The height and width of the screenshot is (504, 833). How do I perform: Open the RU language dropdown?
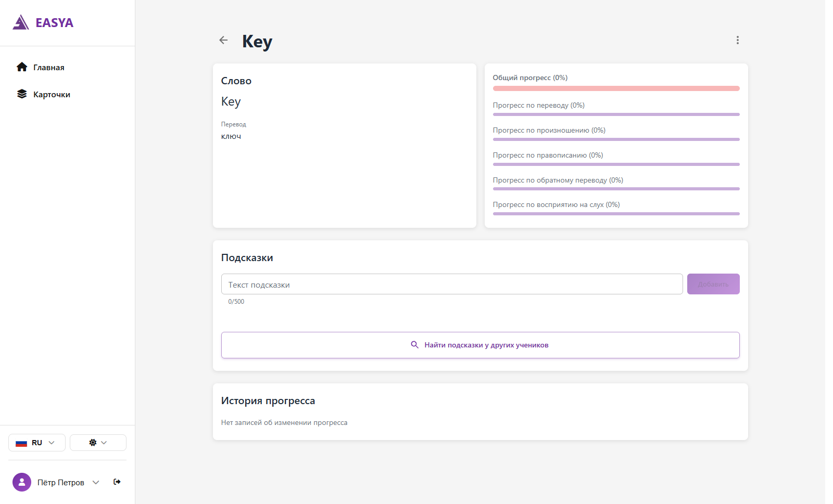tap(37, 443)
